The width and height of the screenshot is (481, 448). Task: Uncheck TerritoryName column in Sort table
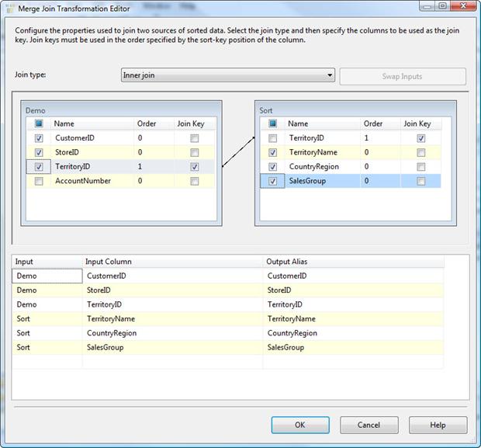click(272, 152)
